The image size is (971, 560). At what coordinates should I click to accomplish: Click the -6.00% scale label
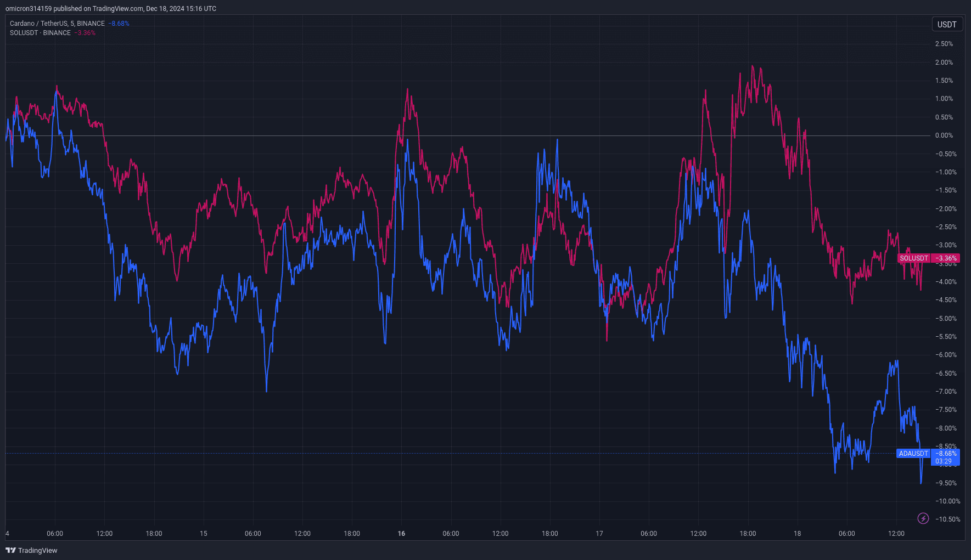[x=946, y=355]
